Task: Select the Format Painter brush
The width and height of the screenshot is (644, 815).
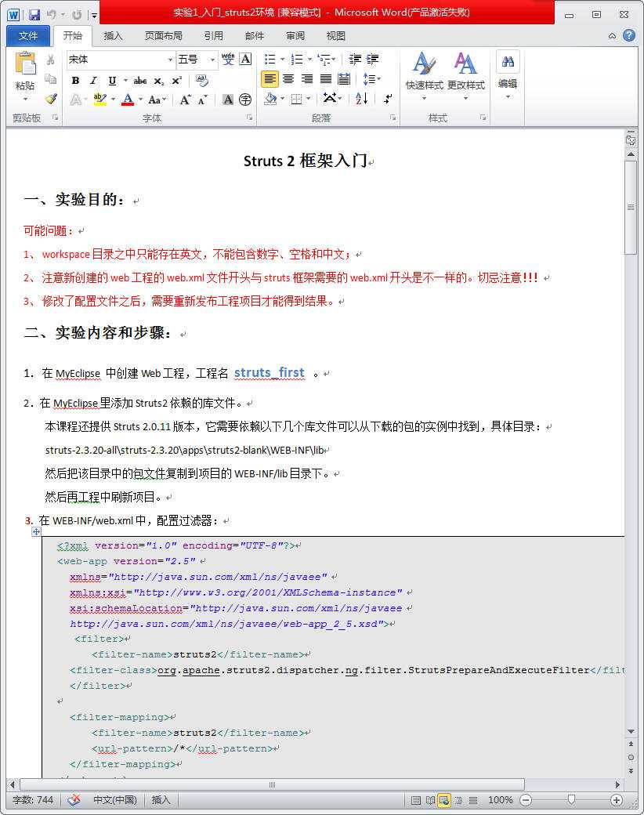Action: point(50,98)
